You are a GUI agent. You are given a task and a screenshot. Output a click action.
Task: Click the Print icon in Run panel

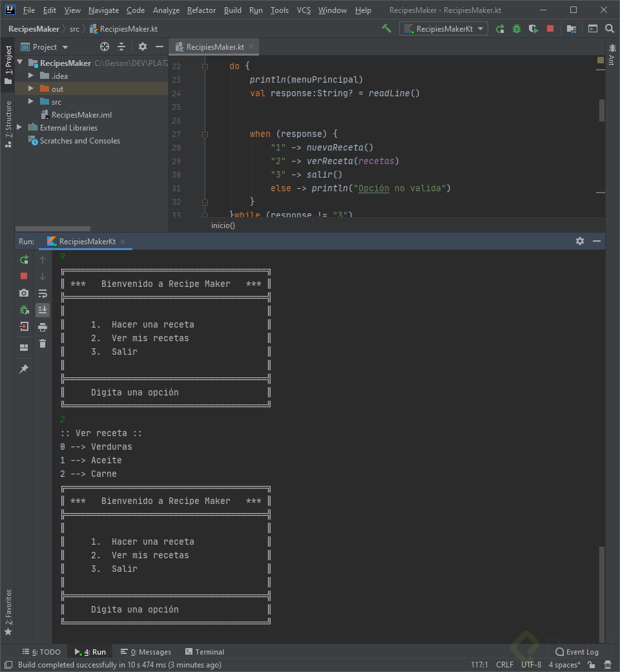[43, 326]
